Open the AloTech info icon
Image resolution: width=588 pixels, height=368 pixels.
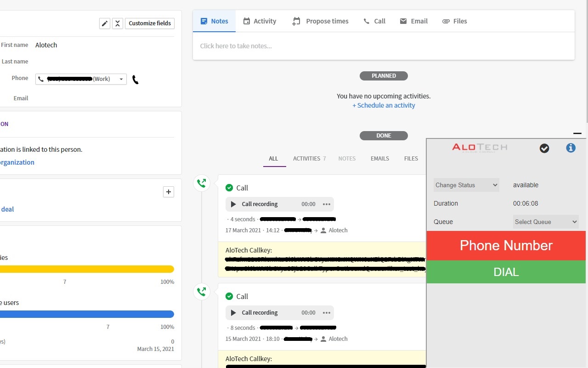coord(571,148)
